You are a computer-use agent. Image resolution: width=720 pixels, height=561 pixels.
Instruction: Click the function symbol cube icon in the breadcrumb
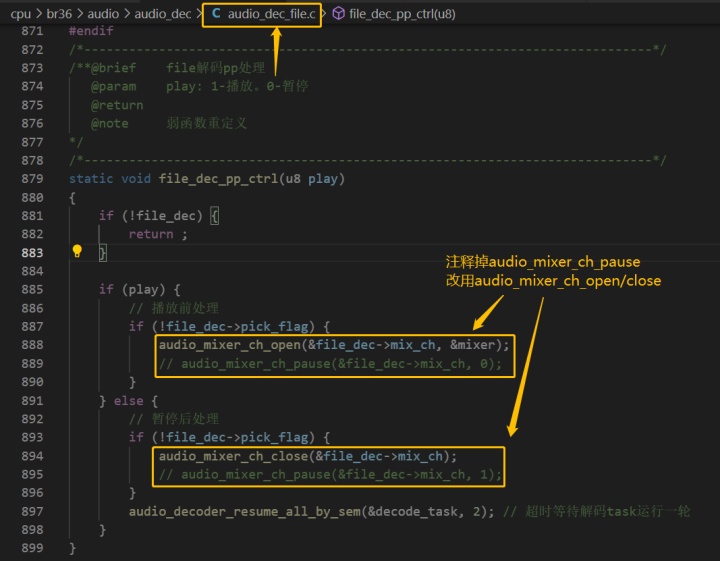coord(338,14)
